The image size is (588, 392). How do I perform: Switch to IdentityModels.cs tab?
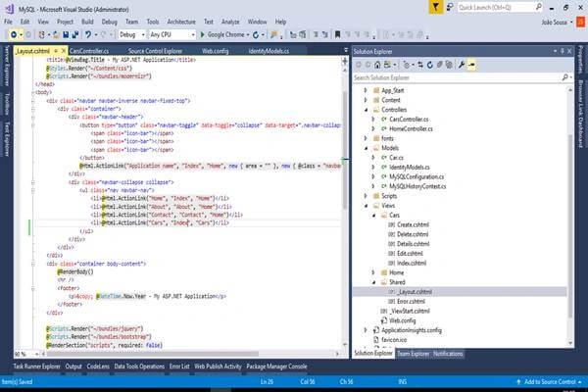[269, 51]
